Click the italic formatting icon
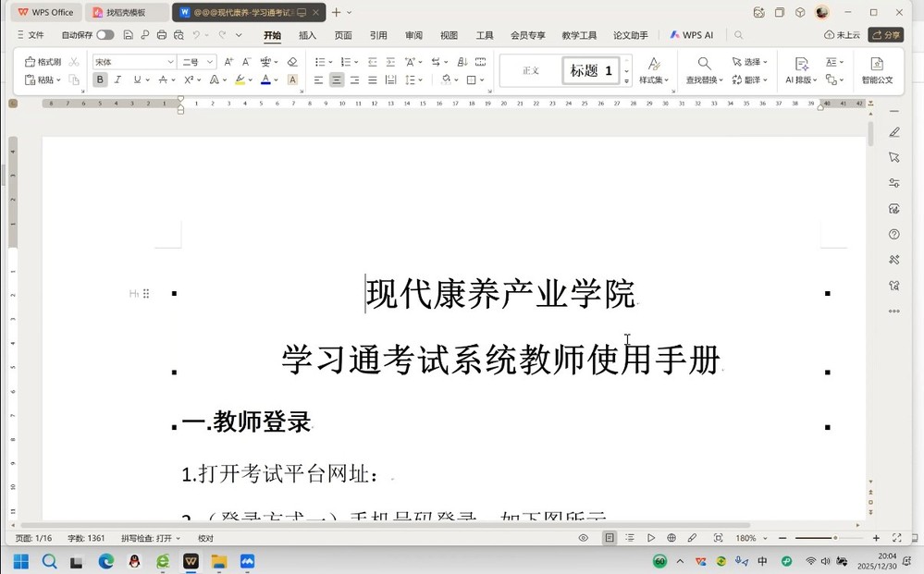 (x=117, y=80)
